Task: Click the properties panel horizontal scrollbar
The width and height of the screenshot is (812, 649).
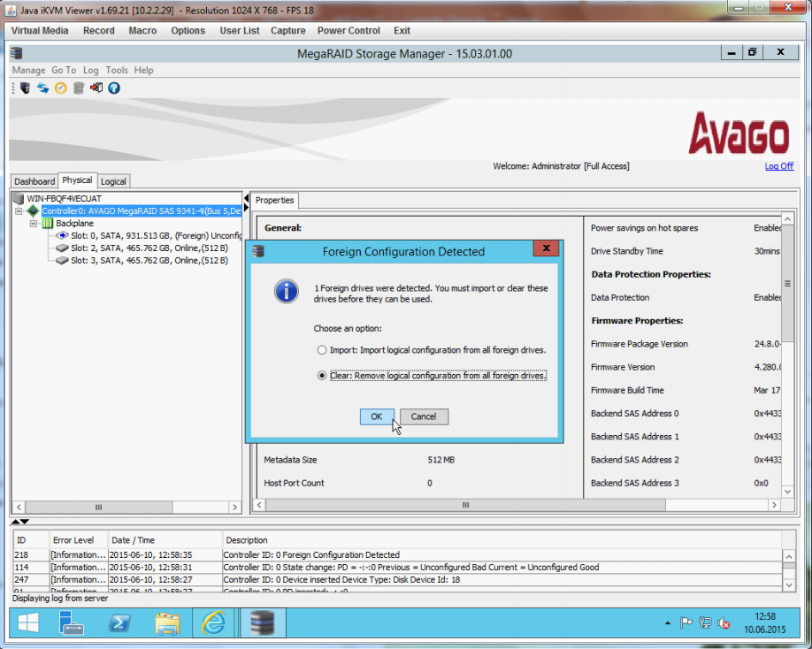Action: [x=463, y=505]
